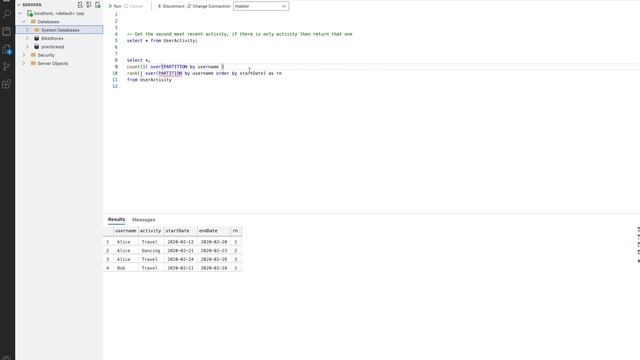Place cursor in 'select * from UserActivity;' line
Image resolution: width=640 pixels, height=360 pixels.
coord(162,41)
